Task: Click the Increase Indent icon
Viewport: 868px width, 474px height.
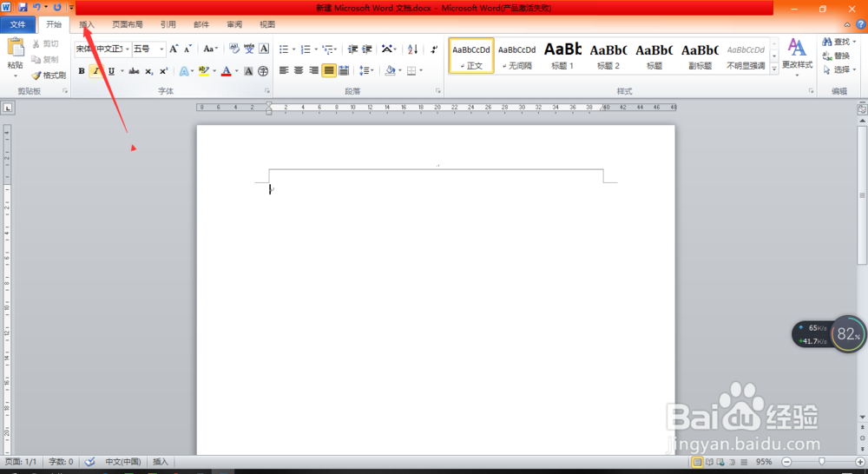Action: pyautogui.click(x=367, y=49)
